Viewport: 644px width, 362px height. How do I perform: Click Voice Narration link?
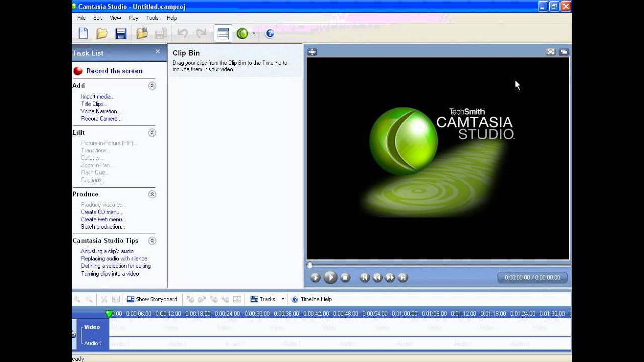[x=101, y=111]
